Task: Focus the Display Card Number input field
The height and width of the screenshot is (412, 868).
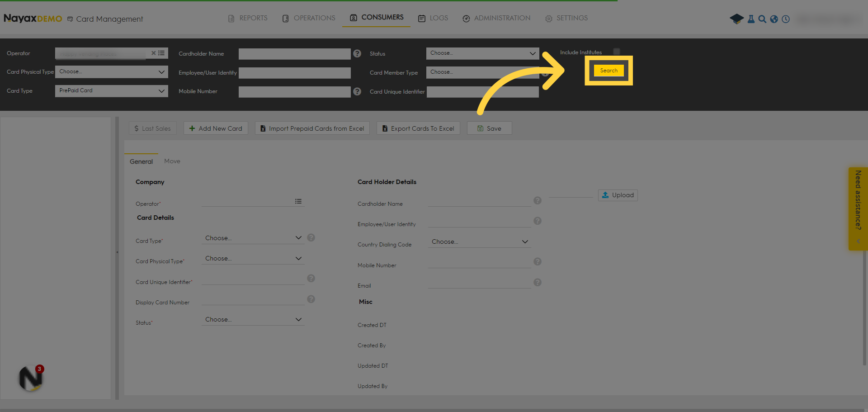Action: pyautogui.click(x=253, y=299)
